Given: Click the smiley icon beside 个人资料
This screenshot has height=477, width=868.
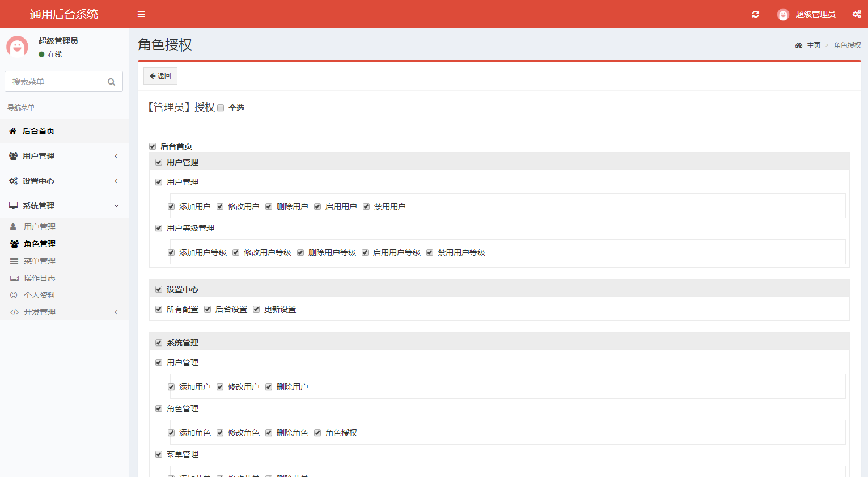Looking at the screenshot, I should [14, 295].
